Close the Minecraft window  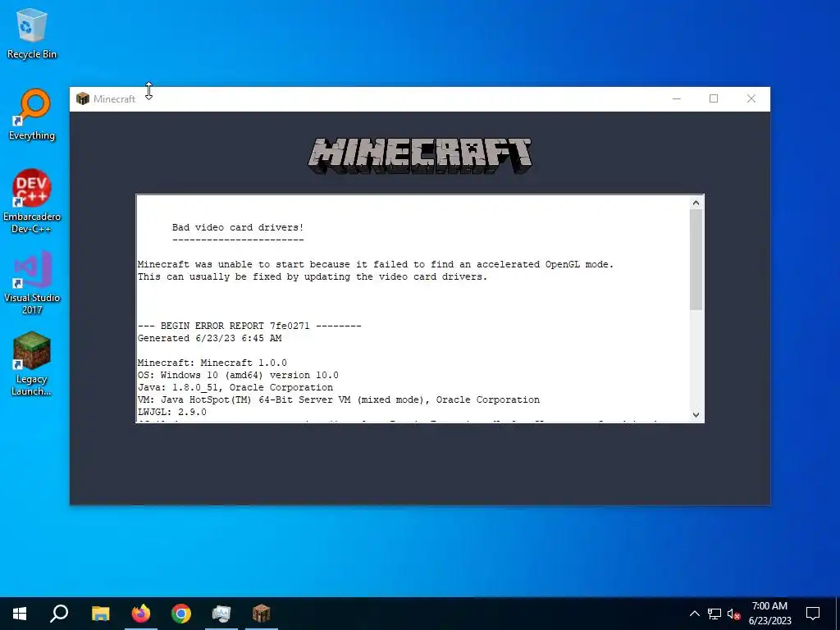(751, 98)
